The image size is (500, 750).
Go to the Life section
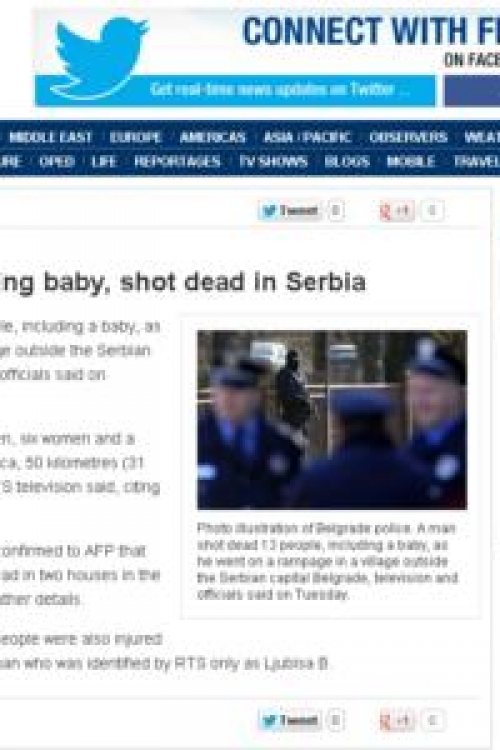[x=104, y=161]
